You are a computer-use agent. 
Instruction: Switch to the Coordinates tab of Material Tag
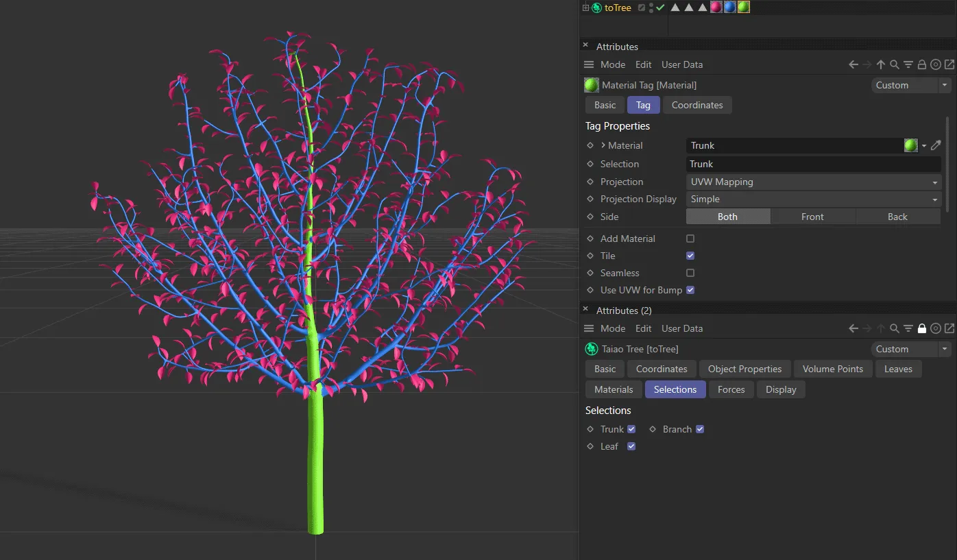pyautogui.click(x=697, y=105)
